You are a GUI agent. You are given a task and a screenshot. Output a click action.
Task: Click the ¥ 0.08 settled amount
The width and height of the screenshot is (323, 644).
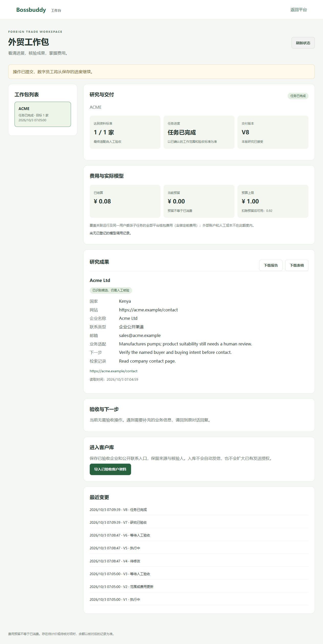coord(102,201)
